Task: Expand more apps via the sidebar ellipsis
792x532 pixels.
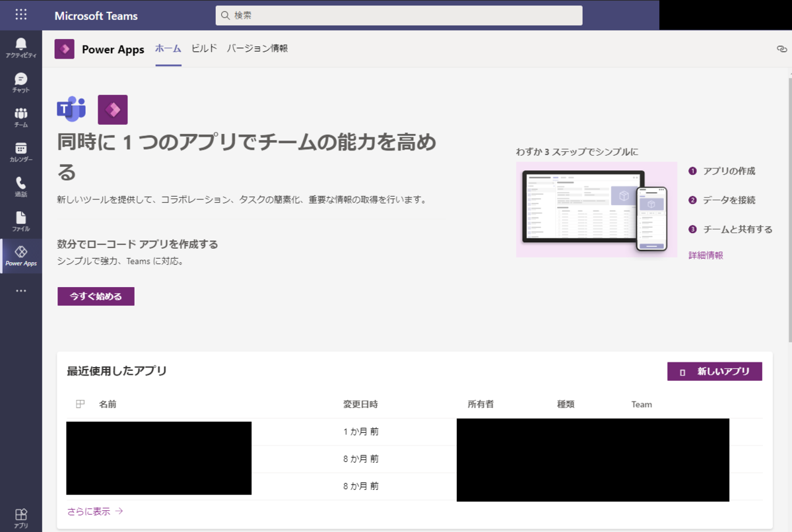Action: 21,290
